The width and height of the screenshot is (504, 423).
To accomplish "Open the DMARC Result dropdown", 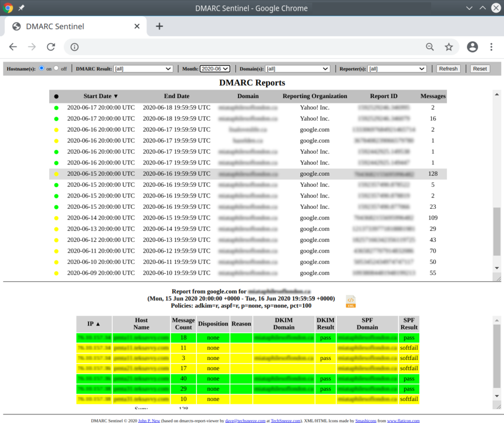I will click(x=142, y=68).
